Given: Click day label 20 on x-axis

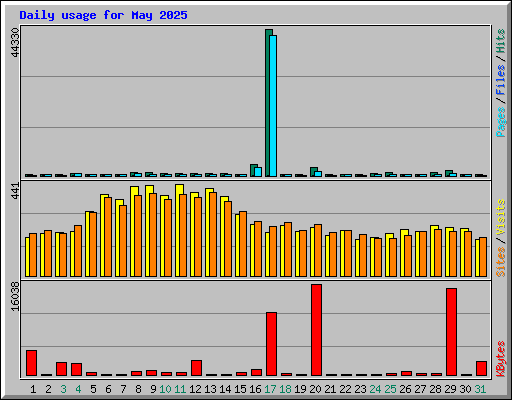Looking at the screenshot, I should click(x=315, y=389).
